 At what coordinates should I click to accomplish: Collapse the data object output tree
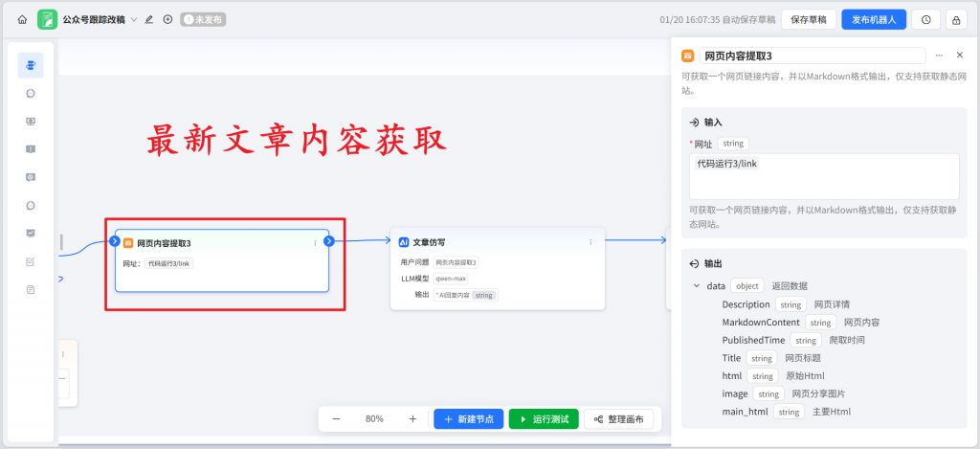pyautogui.click(x=697, y=286)
